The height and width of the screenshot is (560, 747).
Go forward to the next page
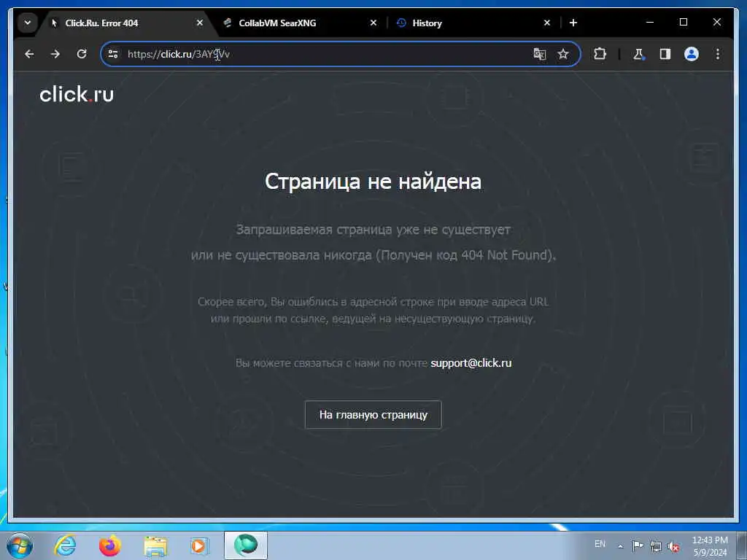click(x=55, y=54)
